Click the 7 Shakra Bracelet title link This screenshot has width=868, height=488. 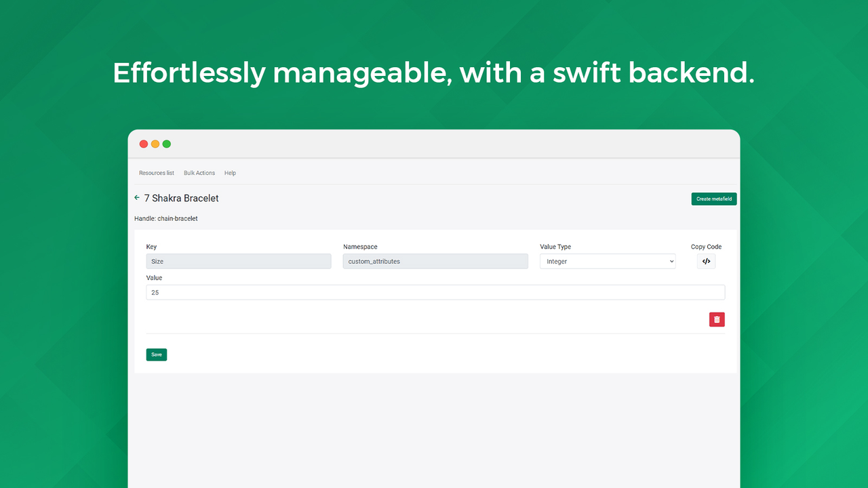coord(181,198)
